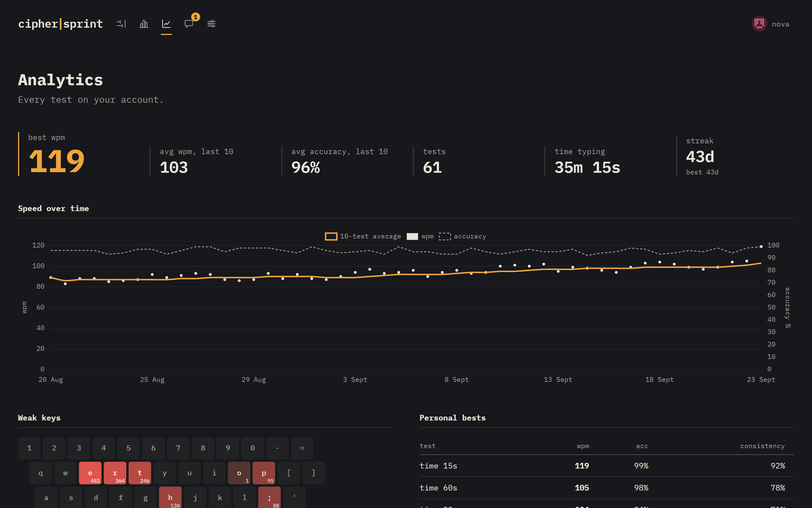Click the number 1 key on heatmap

click(29, 448)
